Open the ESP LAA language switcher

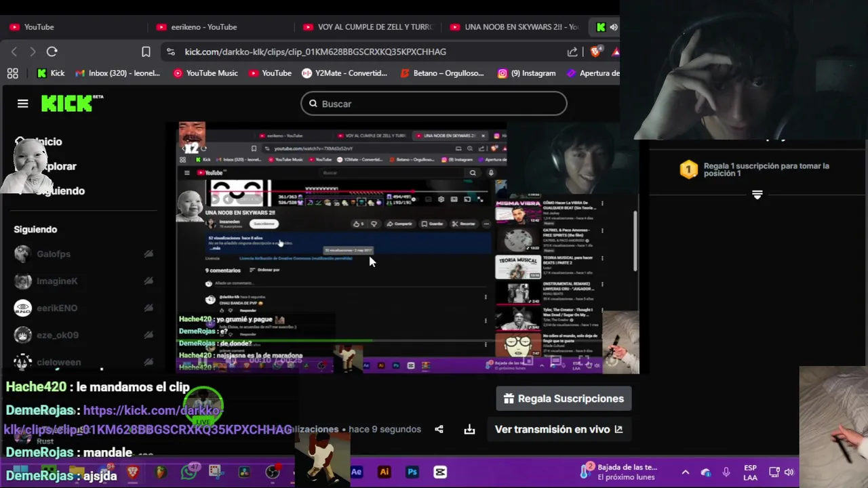[750, 472]
